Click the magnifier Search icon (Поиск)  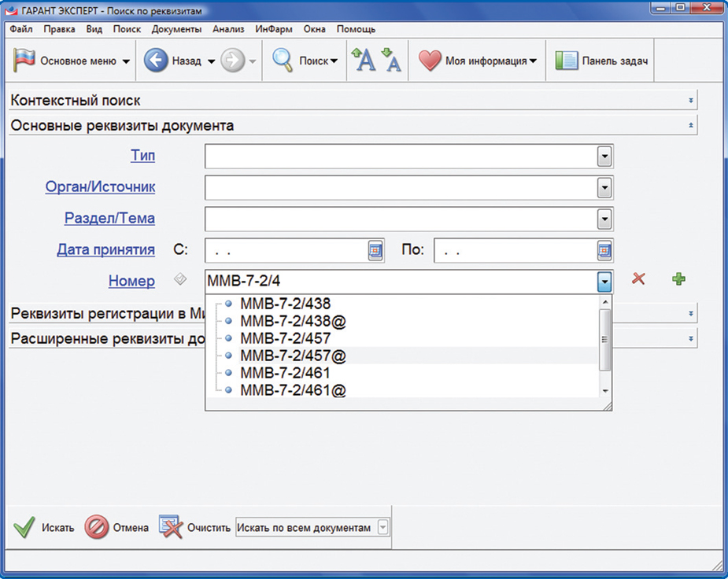[x=283, y=61]
